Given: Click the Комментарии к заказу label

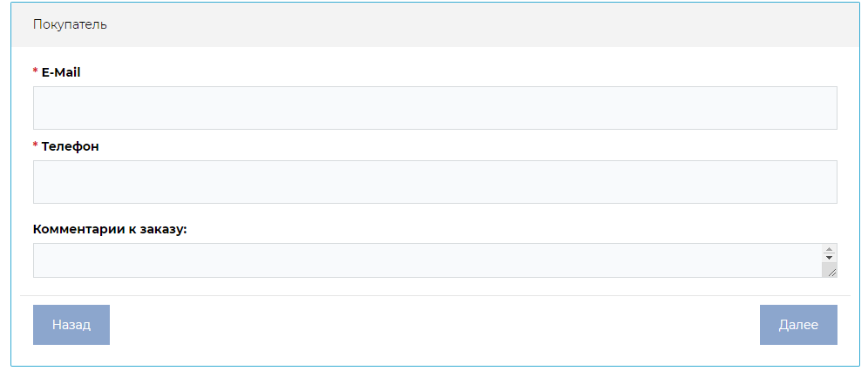Looking at the screenshot, I should 110,229.
